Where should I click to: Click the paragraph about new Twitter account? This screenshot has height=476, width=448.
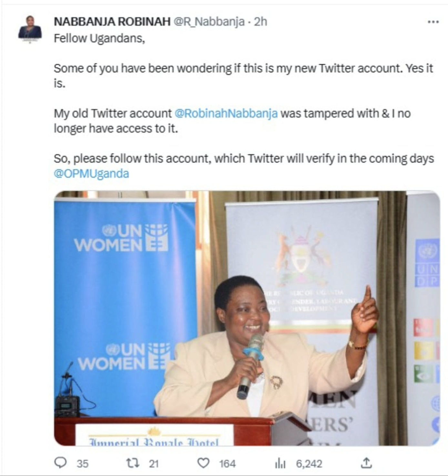pos(243,76)
